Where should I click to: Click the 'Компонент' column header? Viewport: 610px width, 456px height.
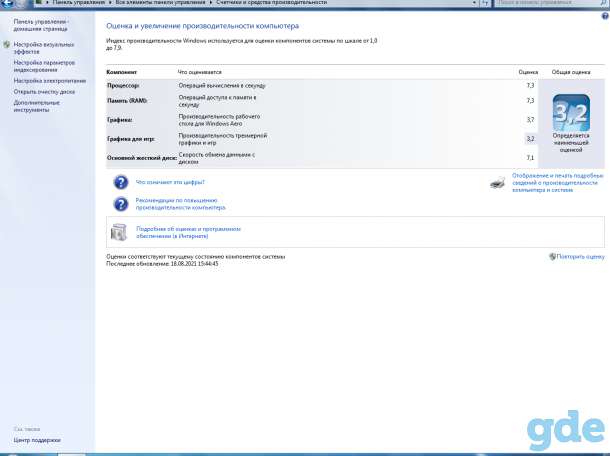click(121, 72)
